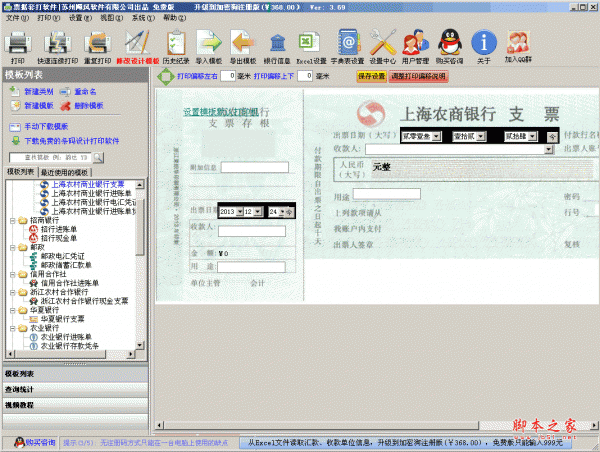600x452 pixels.
Task: Open the 系统 menu
Action: click(143, 18)
